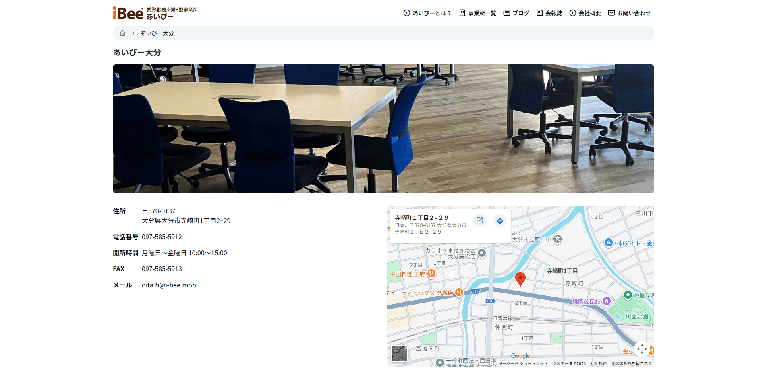Click the map camera controls button
The image size is (767, 375).
642,349
